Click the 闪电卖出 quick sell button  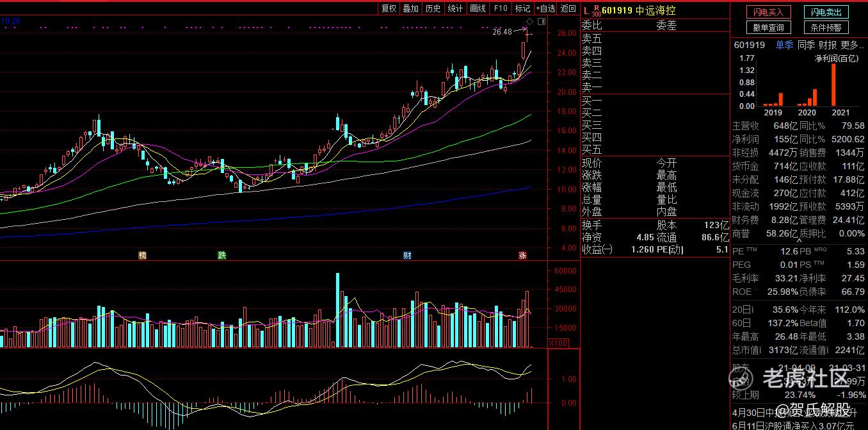point(826,12)
